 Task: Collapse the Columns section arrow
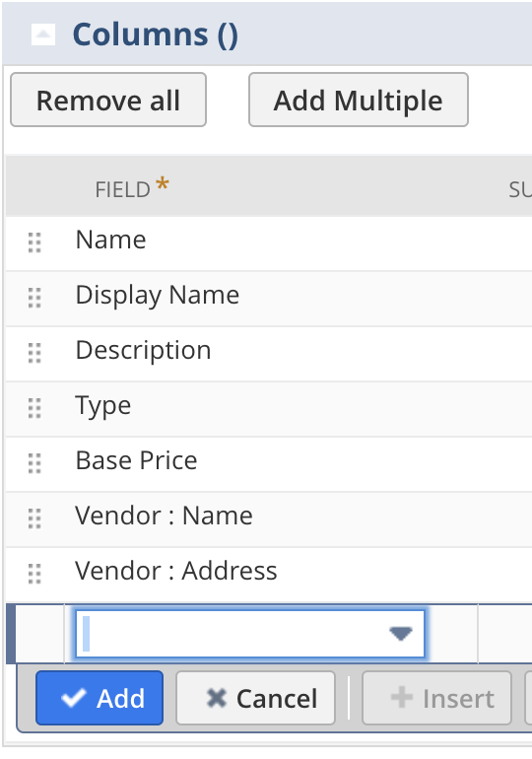[43, 34]
